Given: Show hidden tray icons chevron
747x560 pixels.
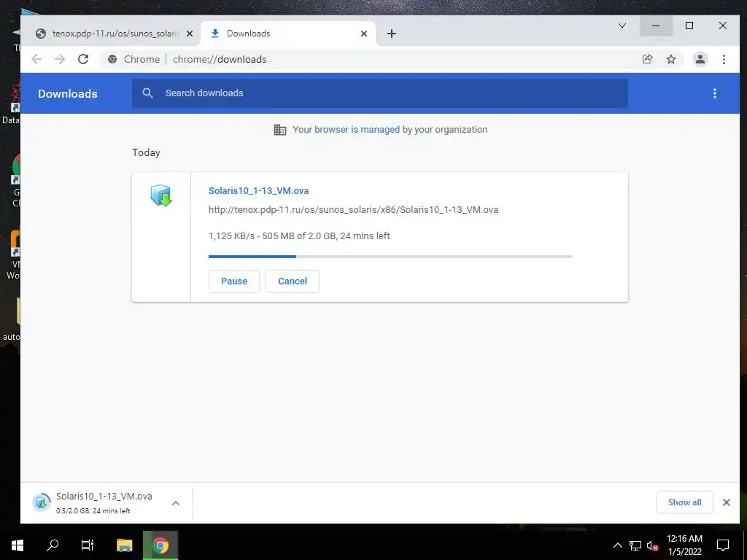Looking at the screenshot, I should tap(617, 545).
